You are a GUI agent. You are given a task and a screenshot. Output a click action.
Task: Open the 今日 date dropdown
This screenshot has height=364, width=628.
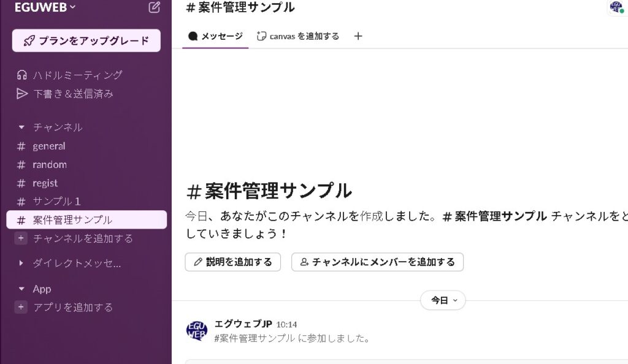tap(443, 300)
